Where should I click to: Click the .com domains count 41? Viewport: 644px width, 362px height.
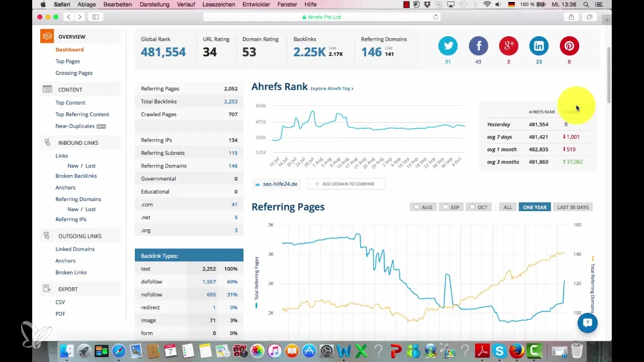point(234,205)
